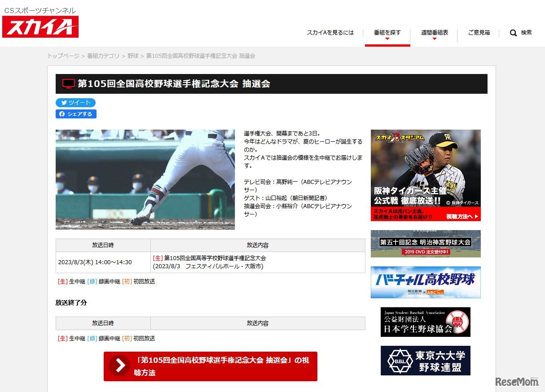
Task: Click the TV monitor icon beside the program title
Action: (67, 83)
